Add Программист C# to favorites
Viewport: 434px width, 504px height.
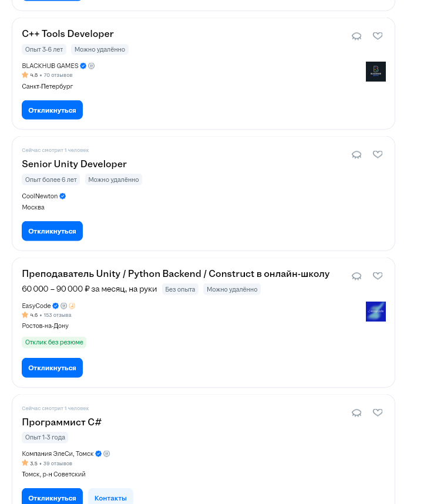[x=378, y=412]
